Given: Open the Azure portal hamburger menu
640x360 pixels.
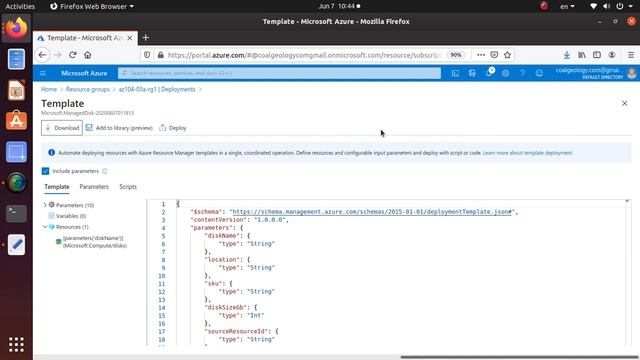Looking at the screenshot, I should [43, 73].
